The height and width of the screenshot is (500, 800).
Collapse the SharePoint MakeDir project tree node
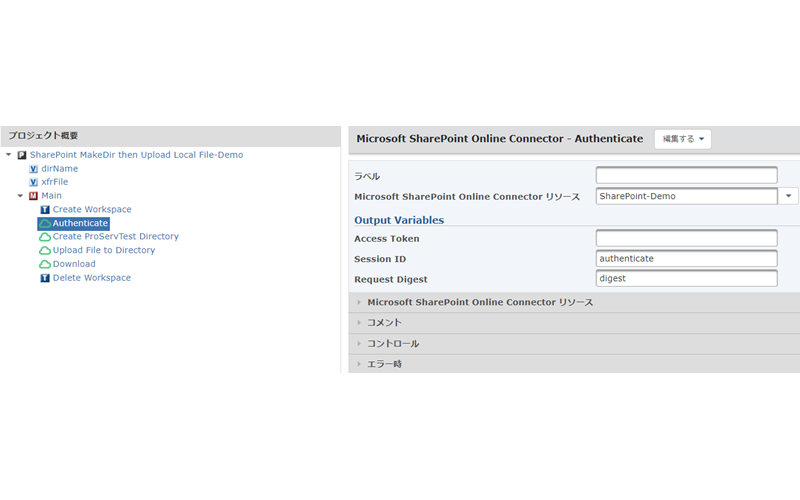(x=9, y=155)
